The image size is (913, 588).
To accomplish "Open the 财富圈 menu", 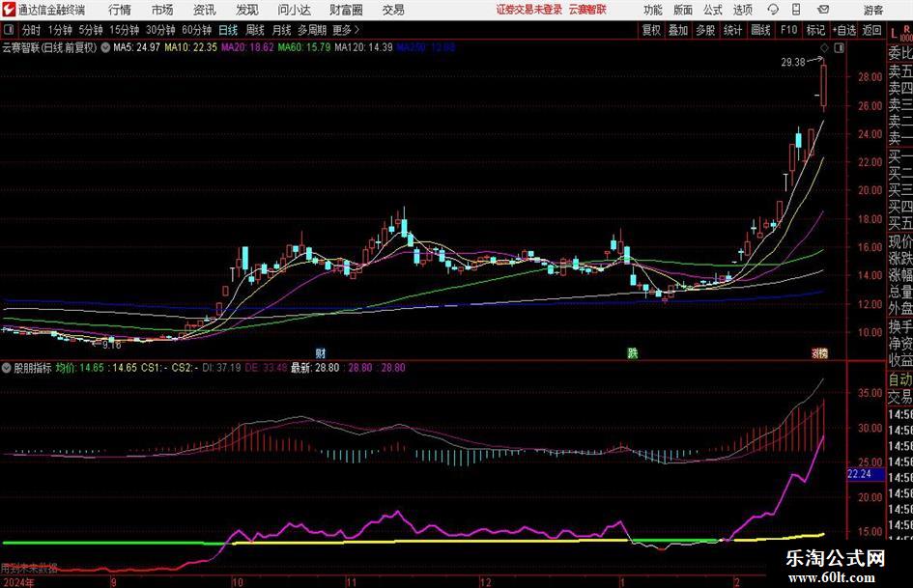I will (346, 10).
